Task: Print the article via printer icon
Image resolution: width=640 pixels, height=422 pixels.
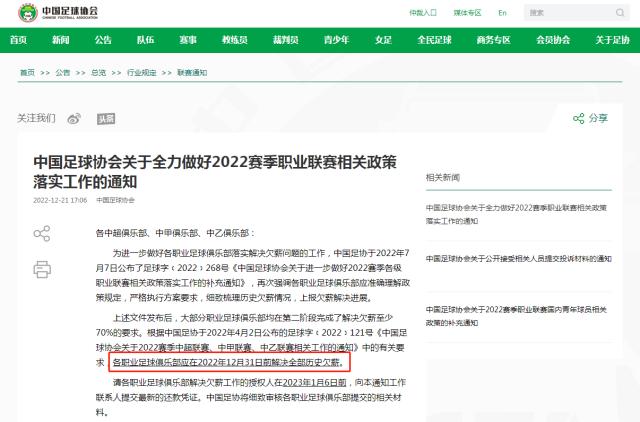Action: coord(42,269)
